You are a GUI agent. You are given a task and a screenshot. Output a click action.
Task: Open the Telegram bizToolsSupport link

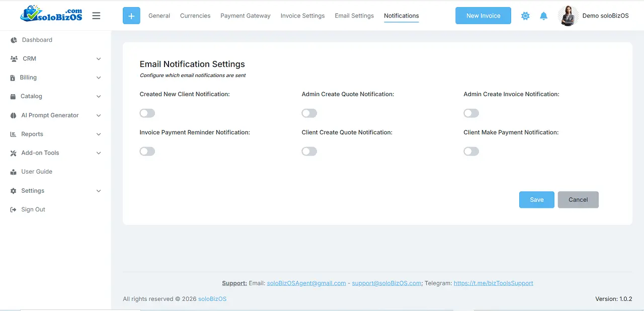494,283
